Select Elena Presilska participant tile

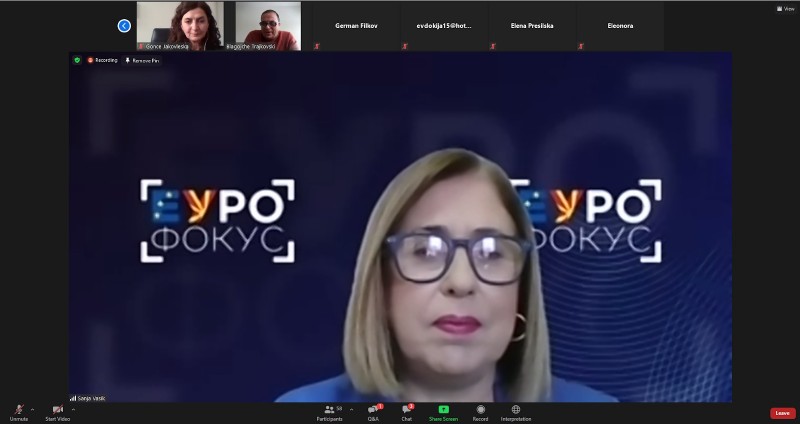coord(533,26)
